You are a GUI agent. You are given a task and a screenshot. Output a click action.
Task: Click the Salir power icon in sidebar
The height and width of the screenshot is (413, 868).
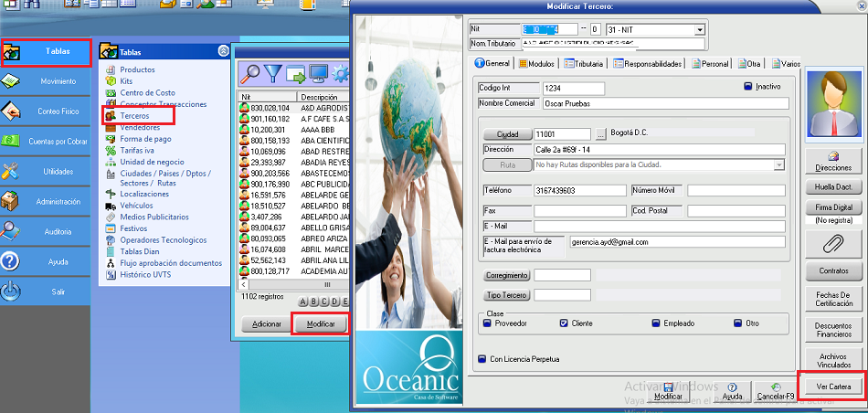tap(11, 291)
